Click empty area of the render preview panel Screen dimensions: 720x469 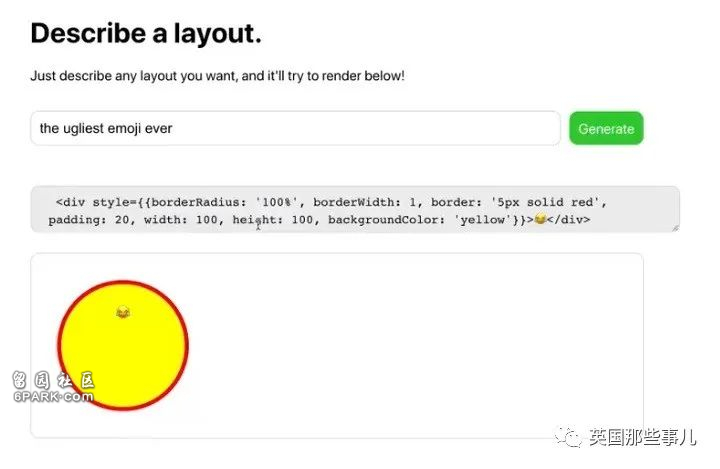click(413, 345)
